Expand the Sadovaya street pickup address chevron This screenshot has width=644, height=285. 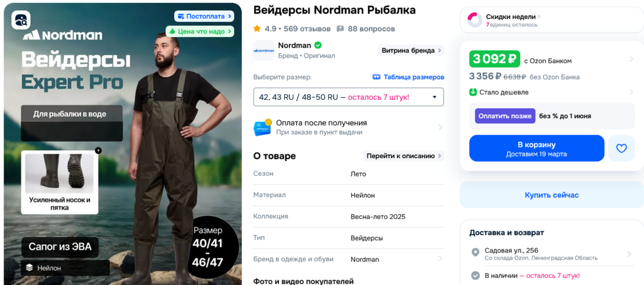point(630,254)
